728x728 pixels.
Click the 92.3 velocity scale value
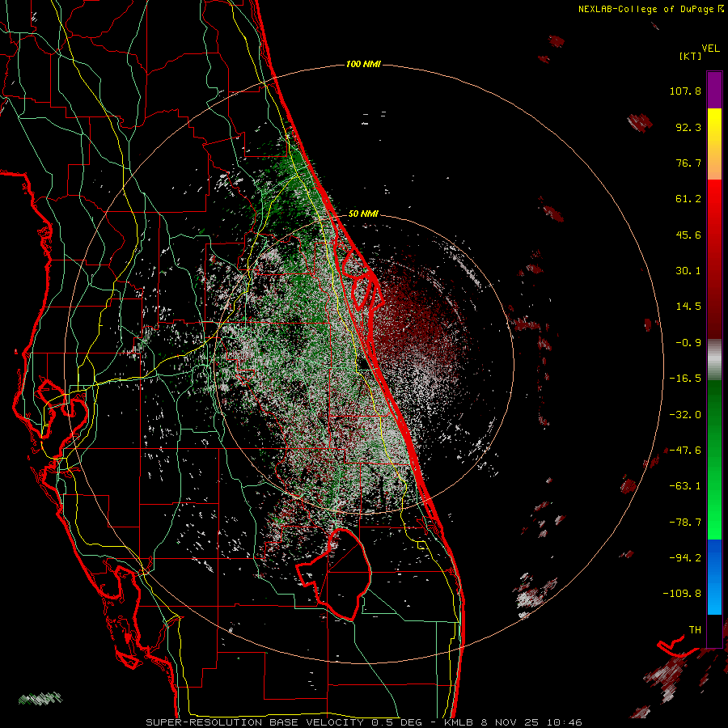(688, 127)
